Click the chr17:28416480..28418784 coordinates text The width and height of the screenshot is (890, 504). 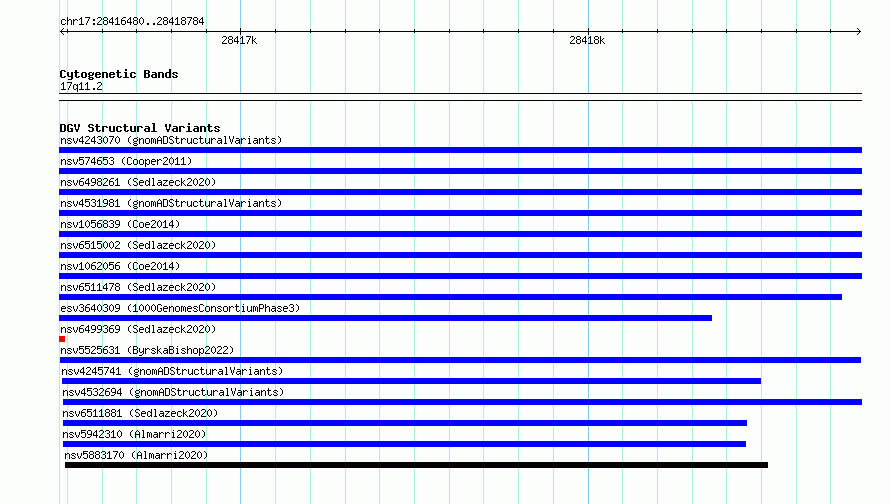coord(132,21)
